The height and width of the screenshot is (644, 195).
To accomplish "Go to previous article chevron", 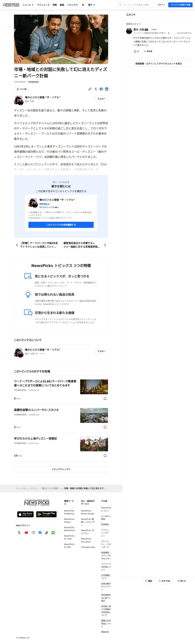I will coord(17,245).
